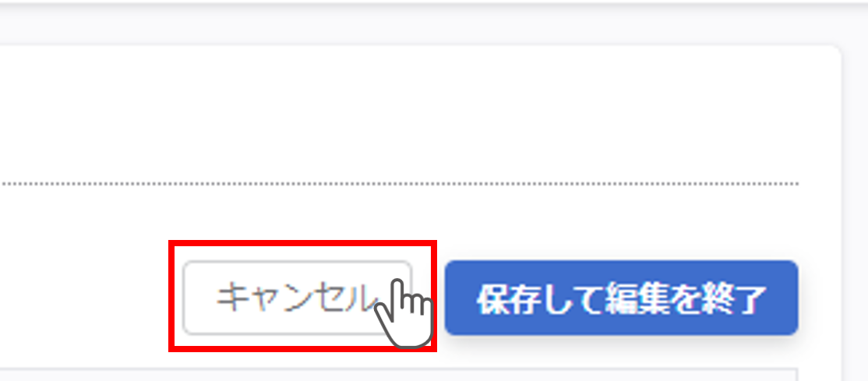The image size is (868, 381).
Task: Click the 保存して編集を終了 text label
Action: tap(621, 299)
